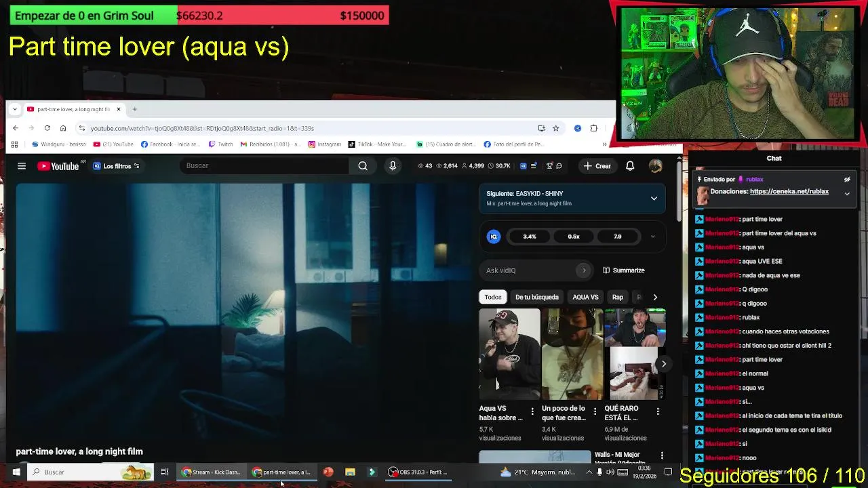This screenshot has height=488, width=868.
Task: Open the YouTube guide hamburger menu
Action: click(22, 166)
